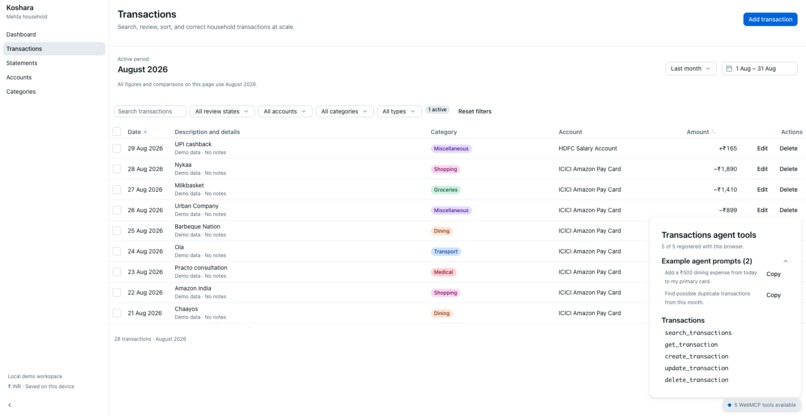Open the All accounts filter
The height and width of the screenshot is (416, 806).
pos(285,111)
